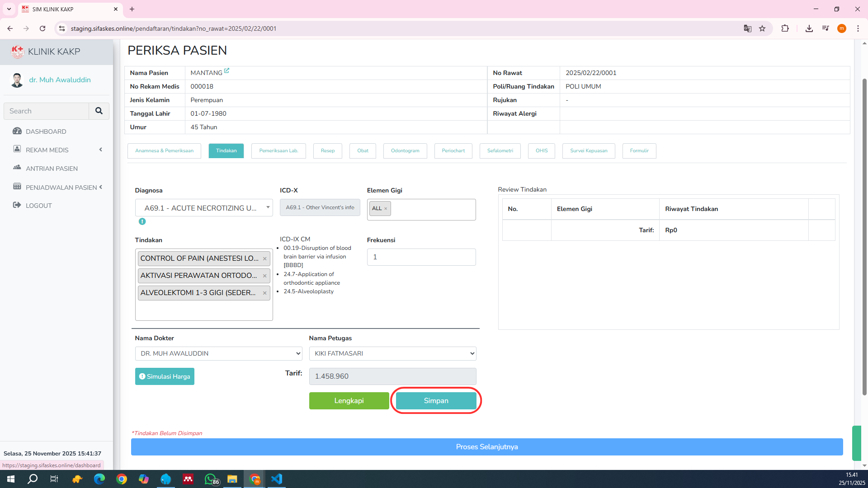Image resolution: width=868 pixels, height=488 pixels.
Task: Click the Proses Selanjutnya button
Action: click(x=486, y=447)
